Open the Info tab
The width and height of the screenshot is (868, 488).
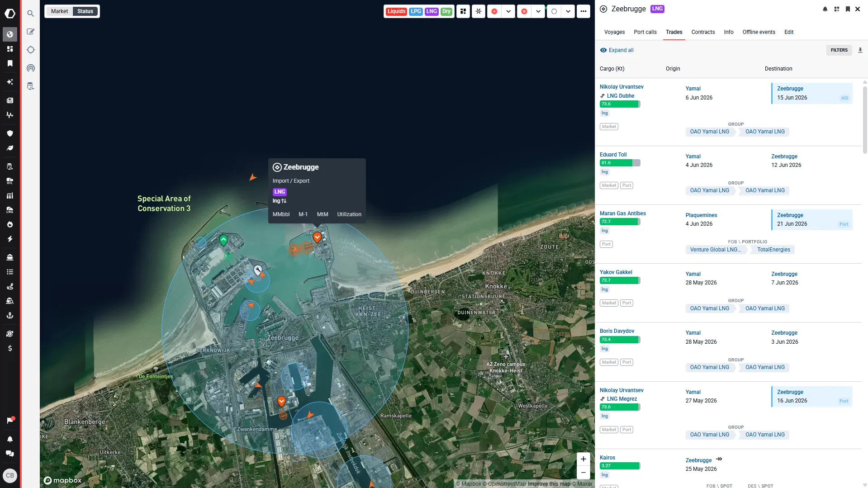click(729, 32)
